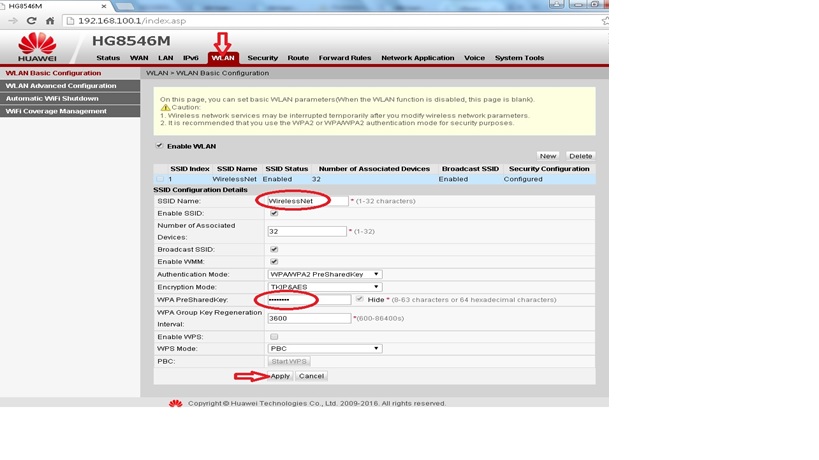This screenshot has height=460, width=819.
Task: Click the SSID Name input field
Action: 307,201
